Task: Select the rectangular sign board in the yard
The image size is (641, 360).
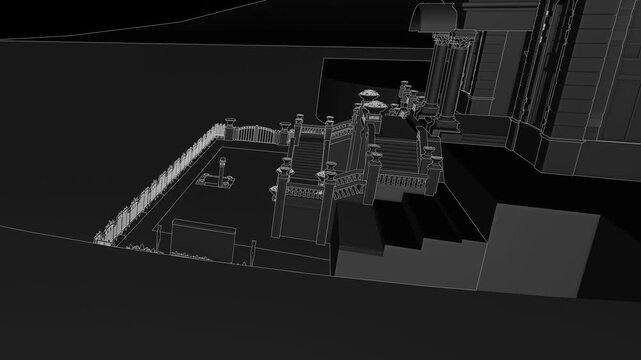Action: 203,241
